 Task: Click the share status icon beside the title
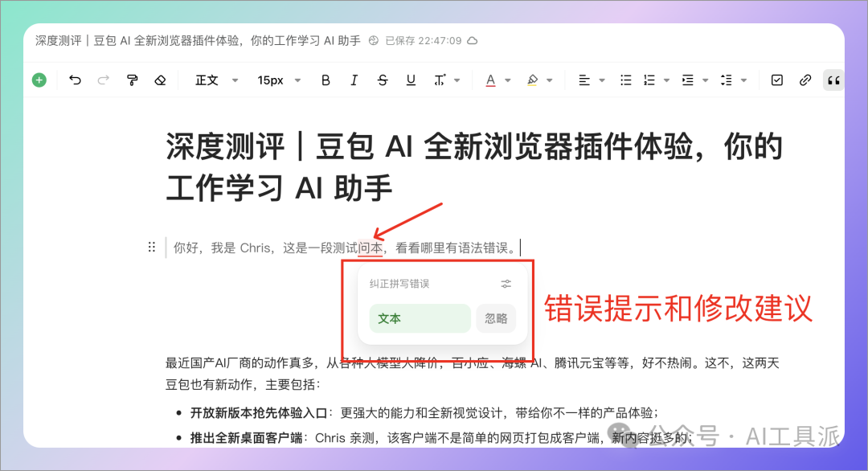pos(374,40)
